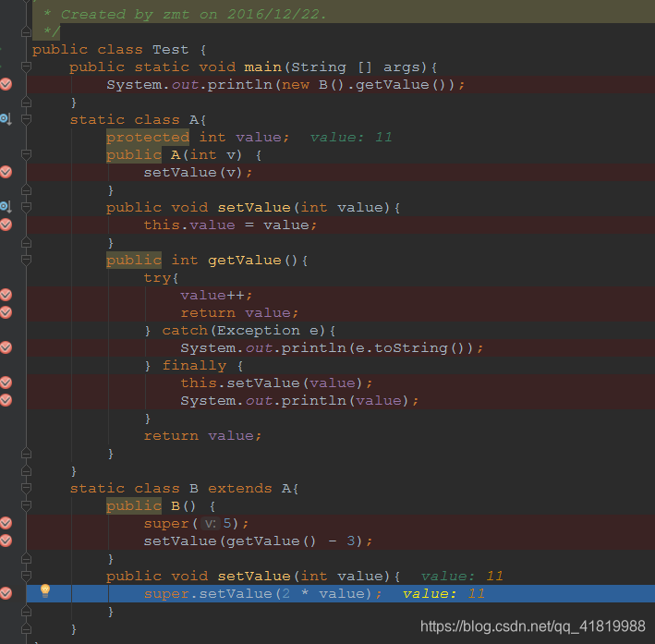Click the 'catch' keyword
This screenshot has width=655, height=644.
point(185,330)
